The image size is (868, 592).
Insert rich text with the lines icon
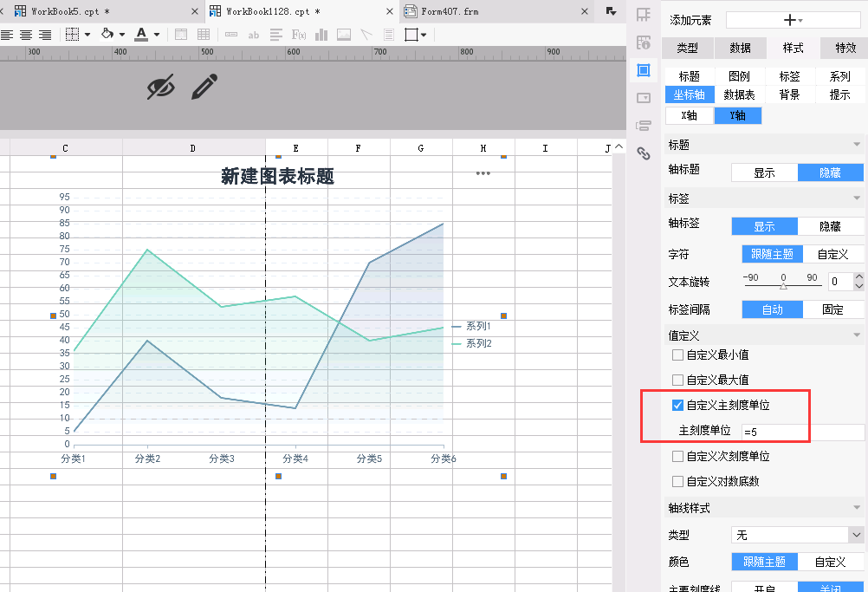point(276,35)
